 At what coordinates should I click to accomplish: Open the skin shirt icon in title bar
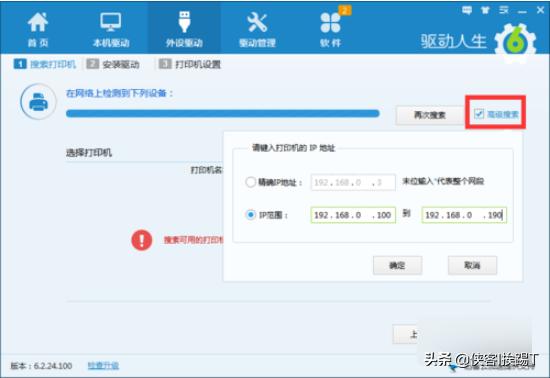(485, 10)
